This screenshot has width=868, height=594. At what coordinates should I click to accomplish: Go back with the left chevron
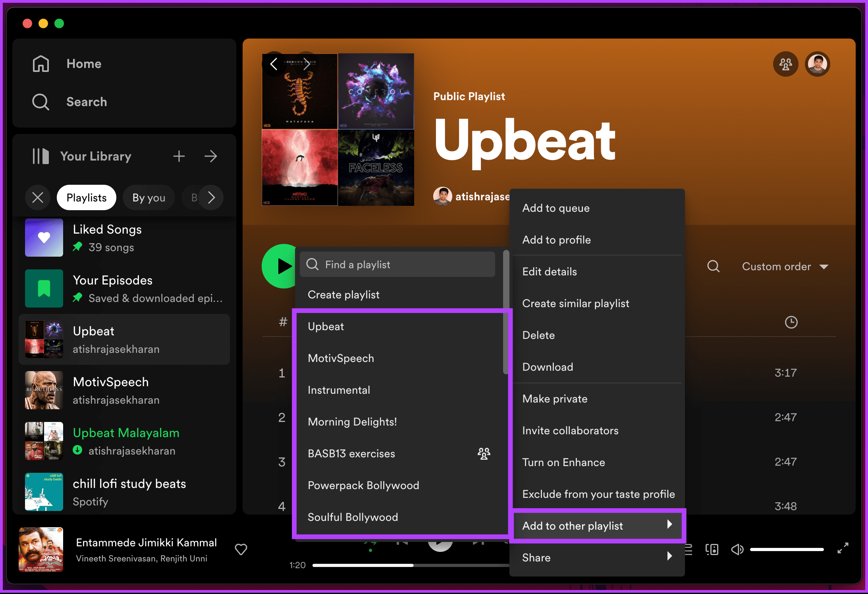pos(274,64)
